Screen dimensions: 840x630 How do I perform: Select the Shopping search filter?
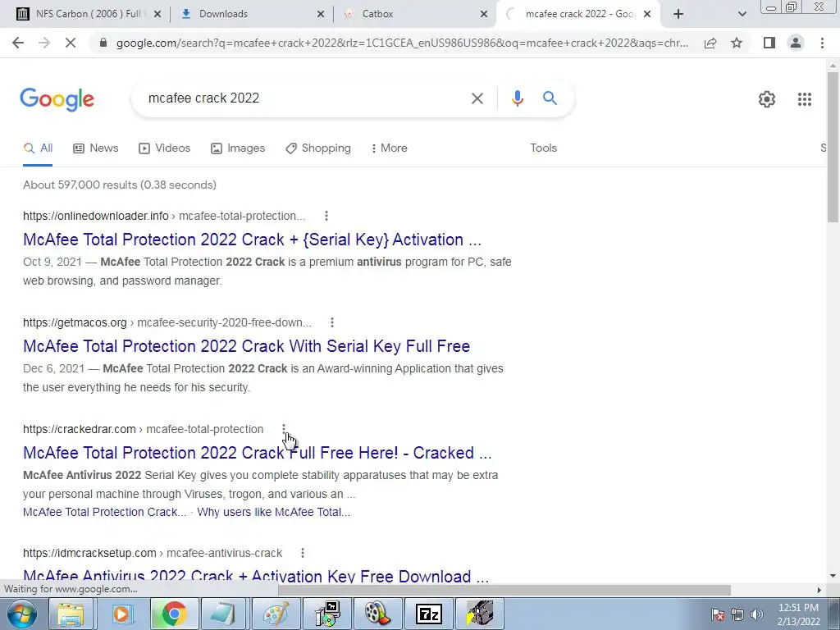[318, 148]
